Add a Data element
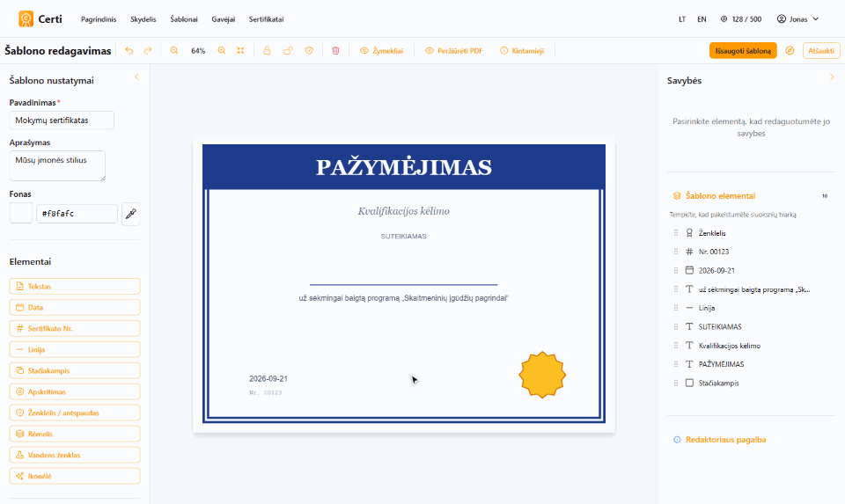Viewport: 845px width, 504px height. tap(75, 308)
